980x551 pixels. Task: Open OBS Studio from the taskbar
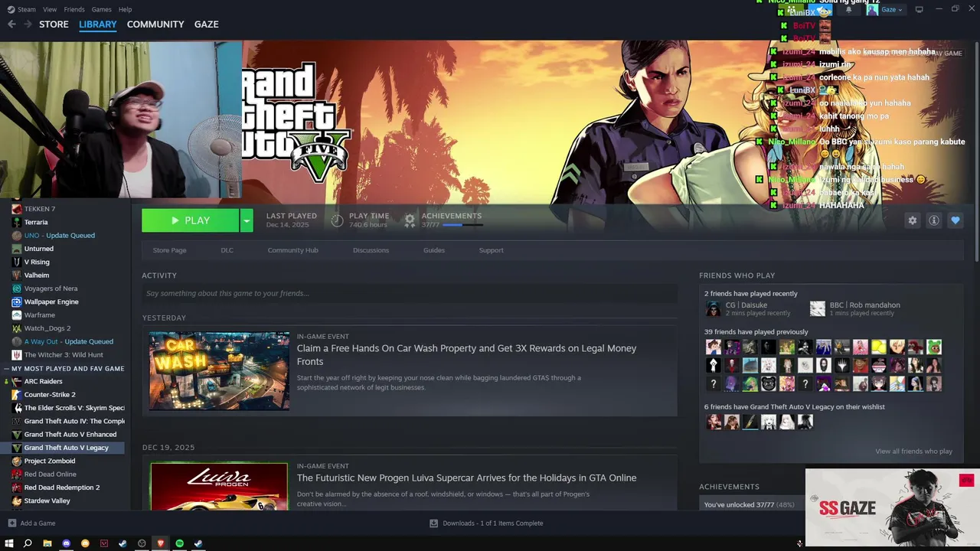coord(142,543)
